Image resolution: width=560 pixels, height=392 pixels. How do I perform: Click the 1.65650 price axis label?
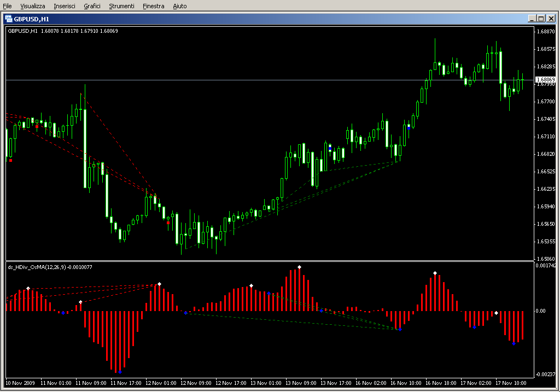(546, 224)
